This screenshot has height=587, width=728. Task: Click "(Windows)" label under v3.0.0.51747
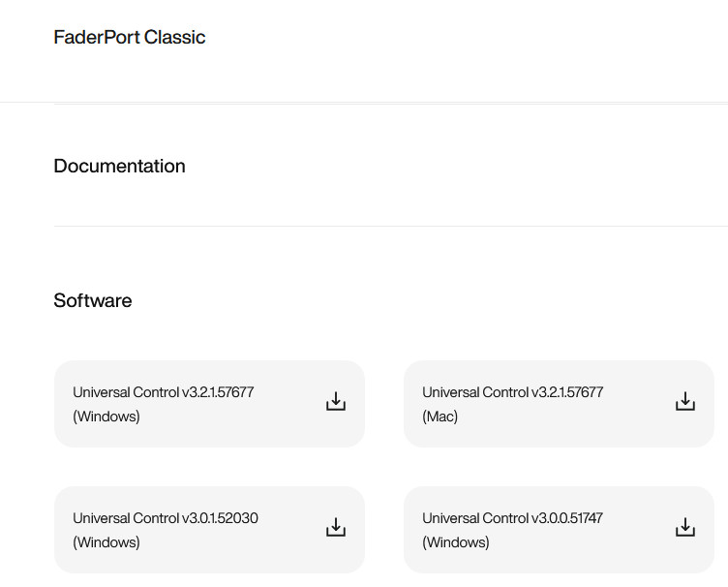pyautogui.click(x=456, y=542)
